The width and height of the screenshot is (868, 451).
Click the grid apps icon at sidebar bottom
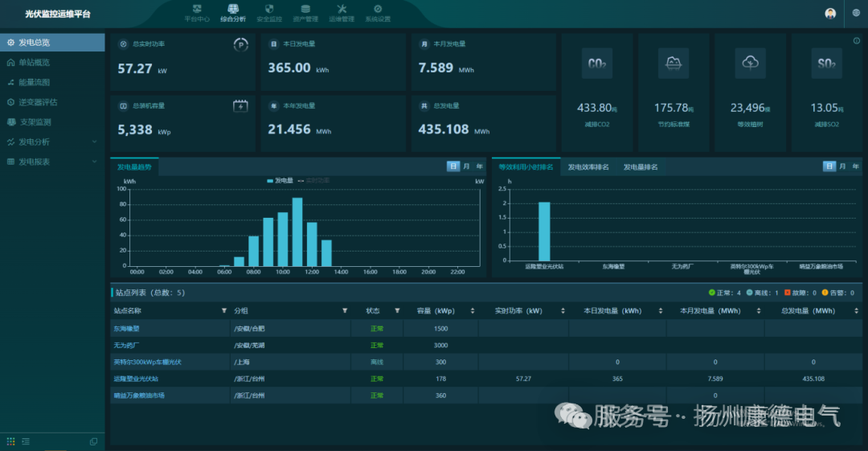(x=10, y=441)
